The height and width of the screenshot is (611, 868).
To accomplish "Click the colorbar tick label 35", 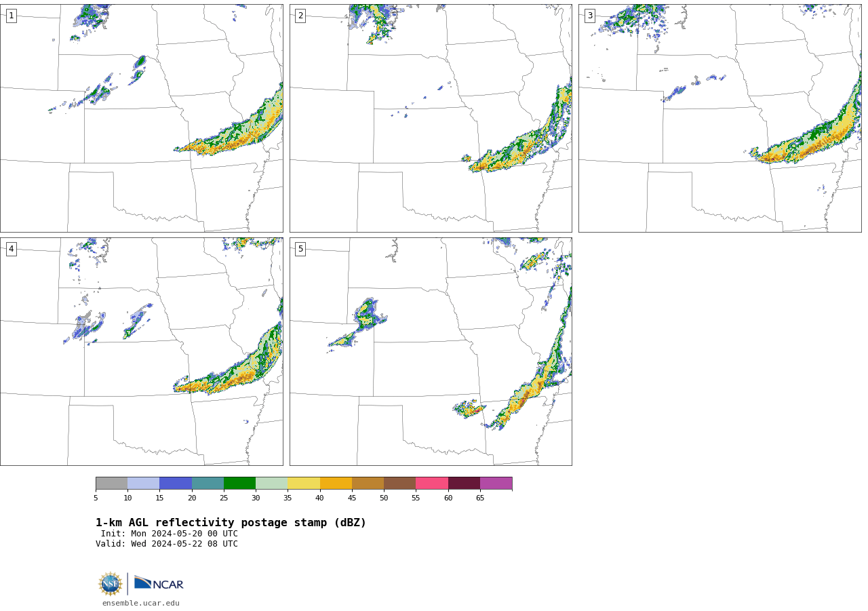I will (x=288, y=498).
